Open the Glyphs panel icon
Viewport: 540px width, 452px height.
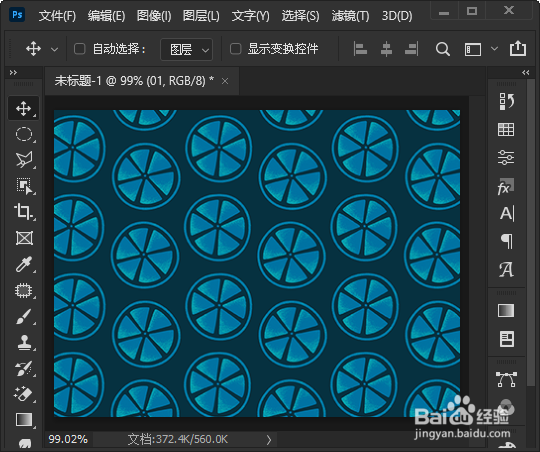click(506, 269)
